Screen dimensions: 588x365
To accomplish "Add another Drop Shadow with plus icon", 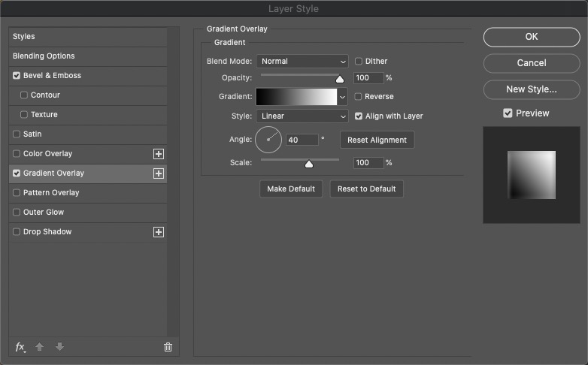I will click(159, 232).
